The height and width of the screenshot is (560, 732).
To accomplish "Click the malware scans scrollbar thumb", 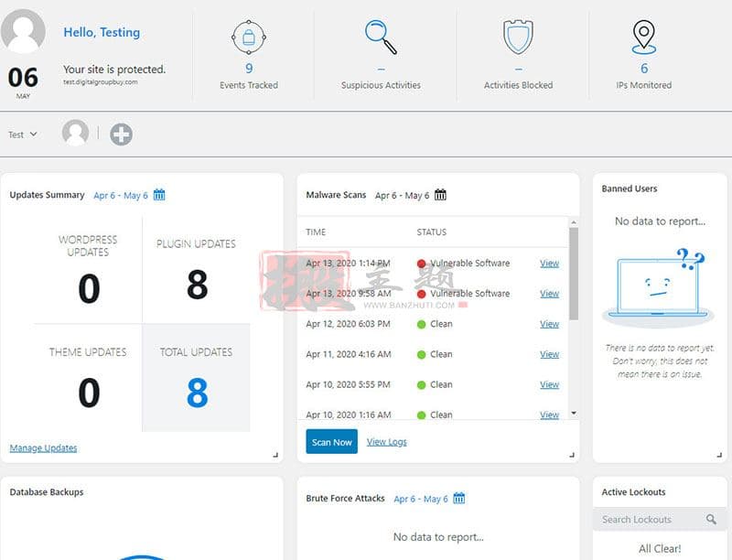I will tap(574, 274).
